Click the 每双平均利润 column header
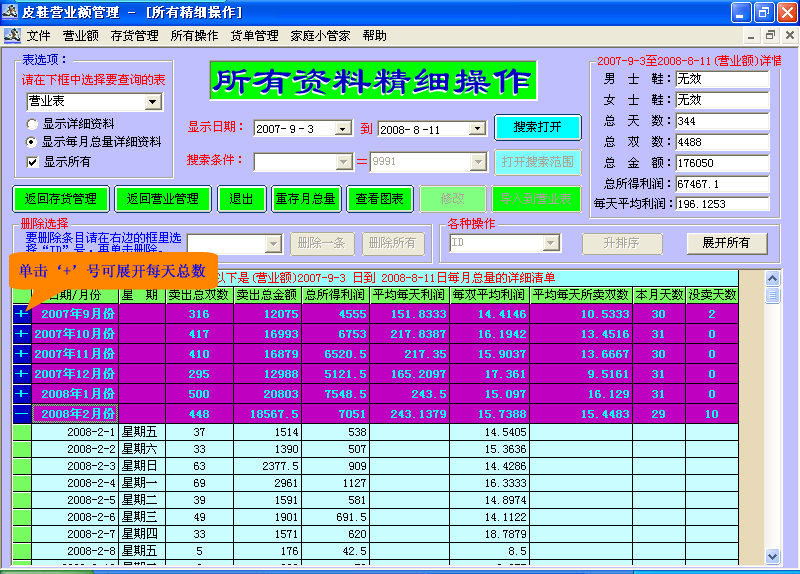 point(490,295)
